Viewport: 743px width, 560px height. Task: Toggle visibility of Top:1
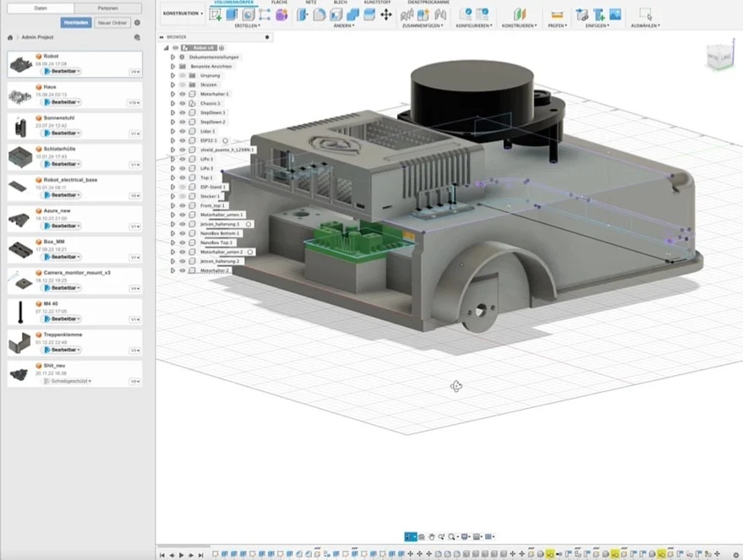click(x=183, y=177)
